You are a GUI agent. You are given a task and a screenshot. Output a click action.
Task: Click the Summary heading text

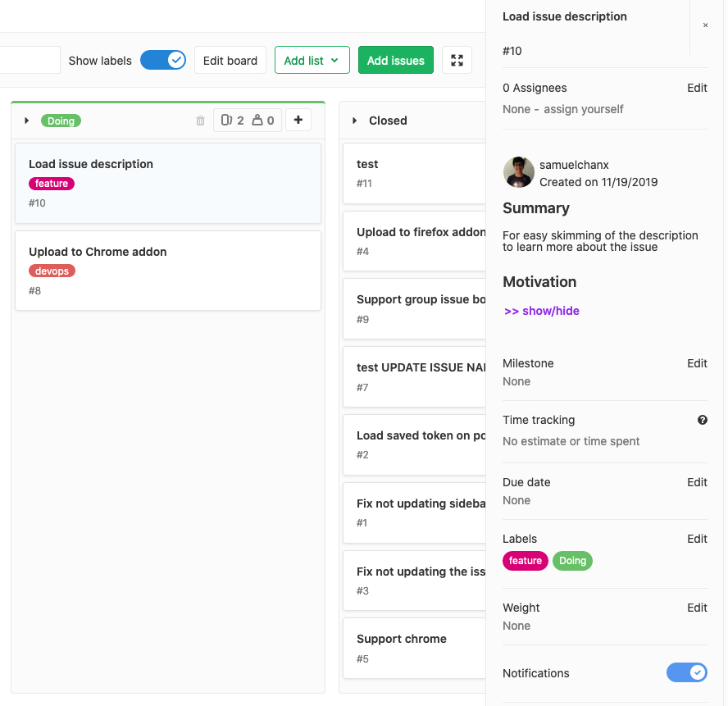536,208
